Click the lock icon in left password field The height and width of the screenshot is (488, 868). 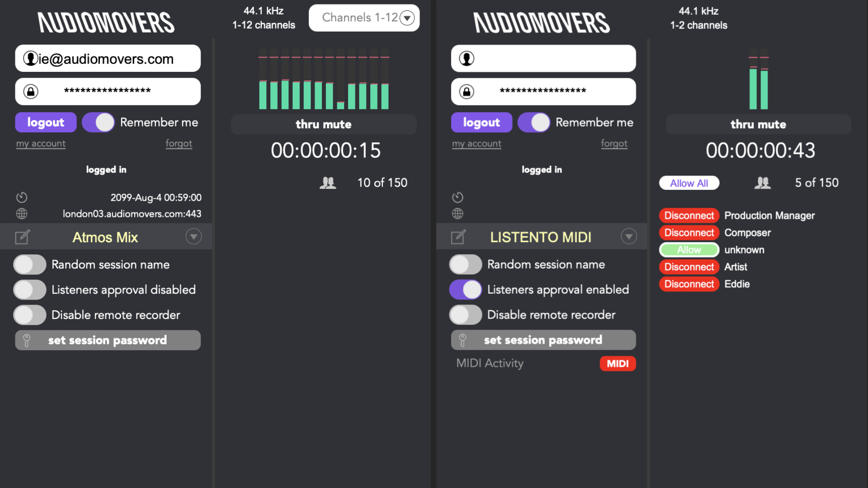(31, 92)
